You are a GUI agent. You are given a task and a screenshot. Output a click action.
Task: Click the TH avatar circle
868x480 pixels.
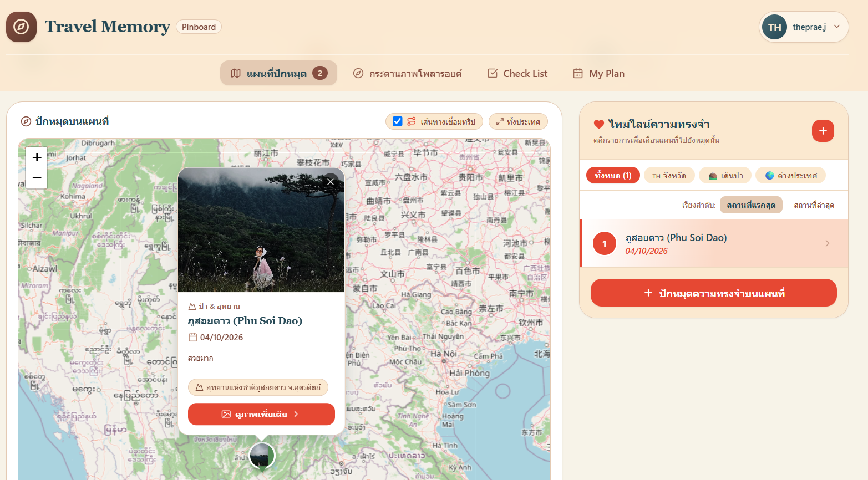pyautogui.click(x=774, y=27)
